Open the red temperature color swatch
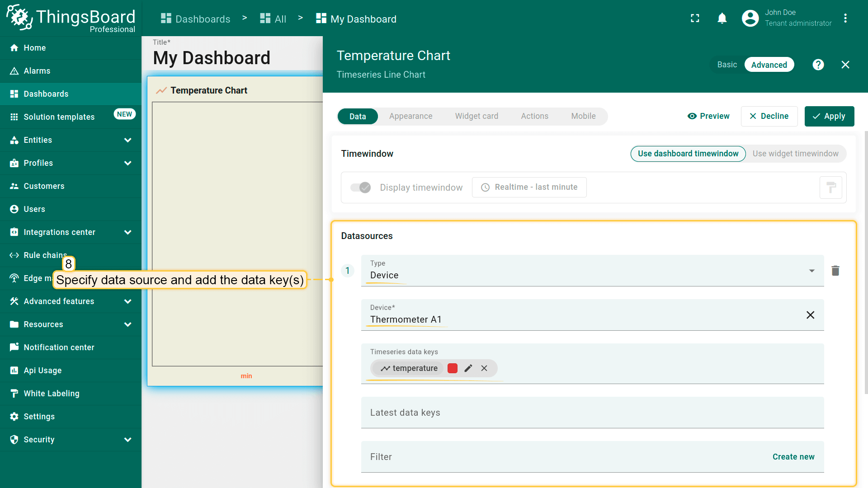 click(x=452, y=368)
